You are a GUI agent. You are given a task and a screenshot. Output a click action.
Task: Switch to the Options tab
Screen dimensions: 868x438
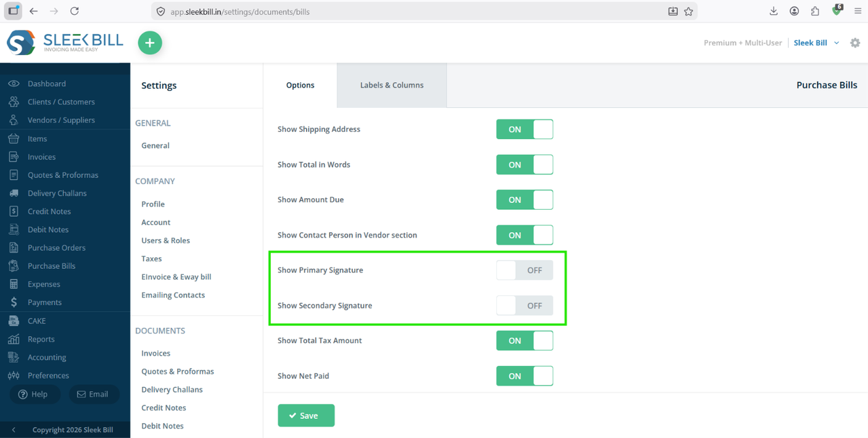300,85
